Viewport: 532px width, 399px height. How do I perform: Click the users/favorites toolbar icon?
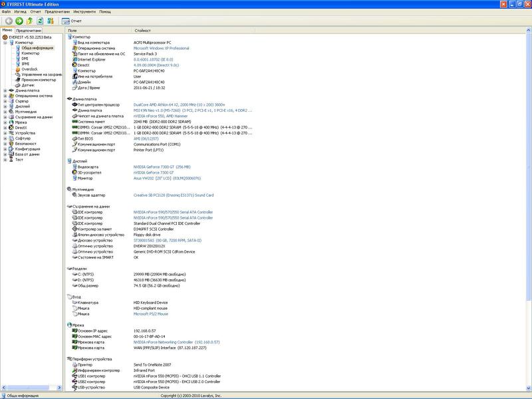tap(51, 21)
